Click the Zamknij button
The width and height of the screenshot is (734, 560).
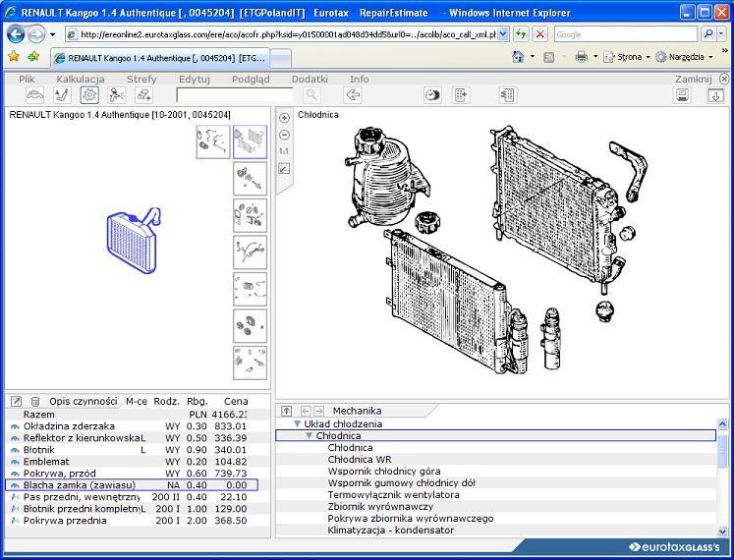coord(694,80)
